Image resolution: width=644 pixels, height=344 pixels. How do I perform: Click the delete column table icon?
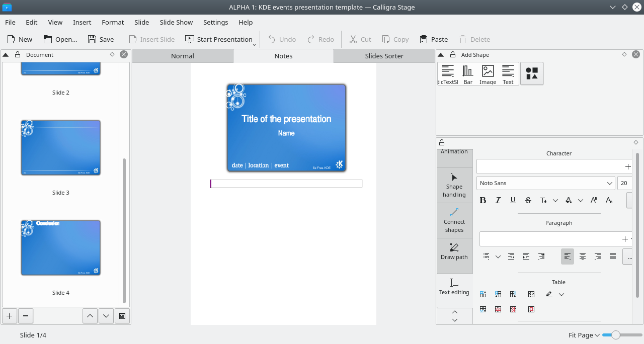pyautogui.click(x=513, y=309)
